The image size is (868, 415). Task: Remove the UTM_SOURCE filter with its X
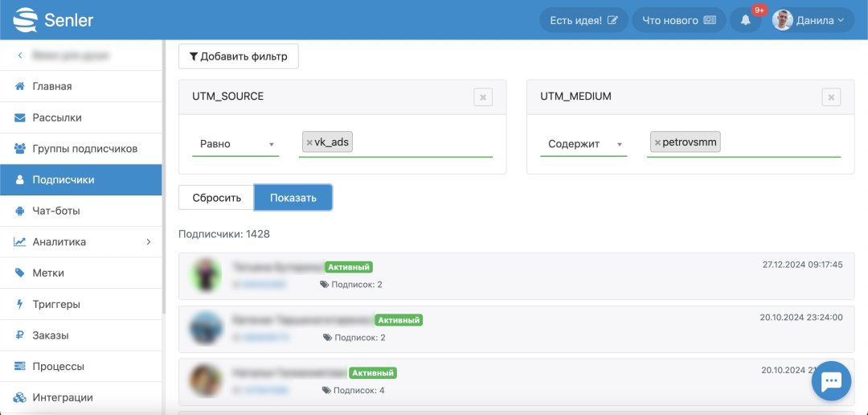click(x=483, y=97)
